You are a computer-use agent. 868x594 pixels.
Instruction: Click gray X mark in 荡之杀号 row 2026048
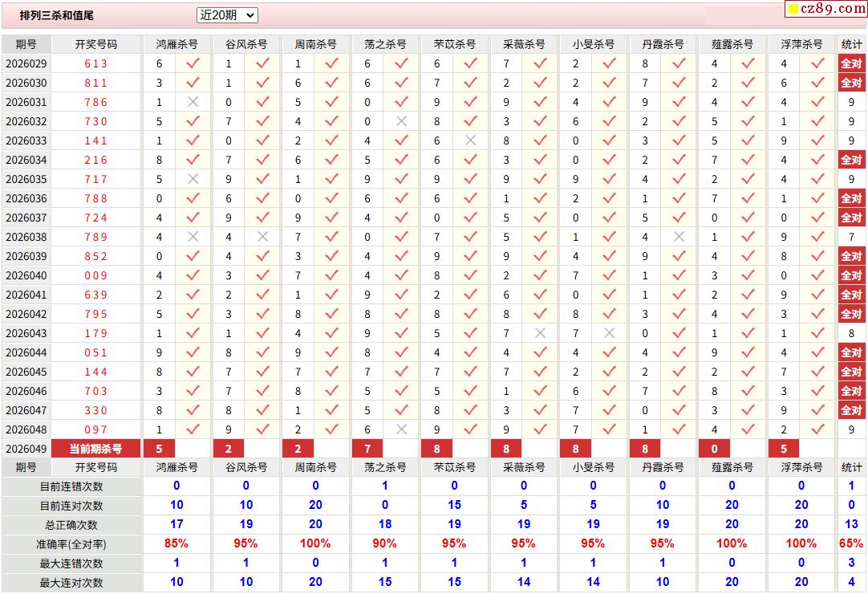pos(401,429)
